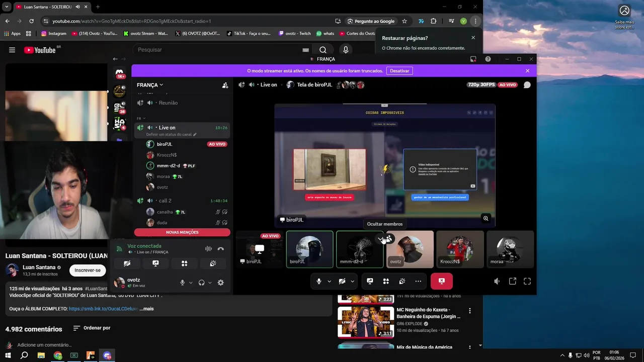Viewport: 644px width, 362px height.
Task: Click the NOVAS MENÇÕES banner
Action: [x=182, y=232]
